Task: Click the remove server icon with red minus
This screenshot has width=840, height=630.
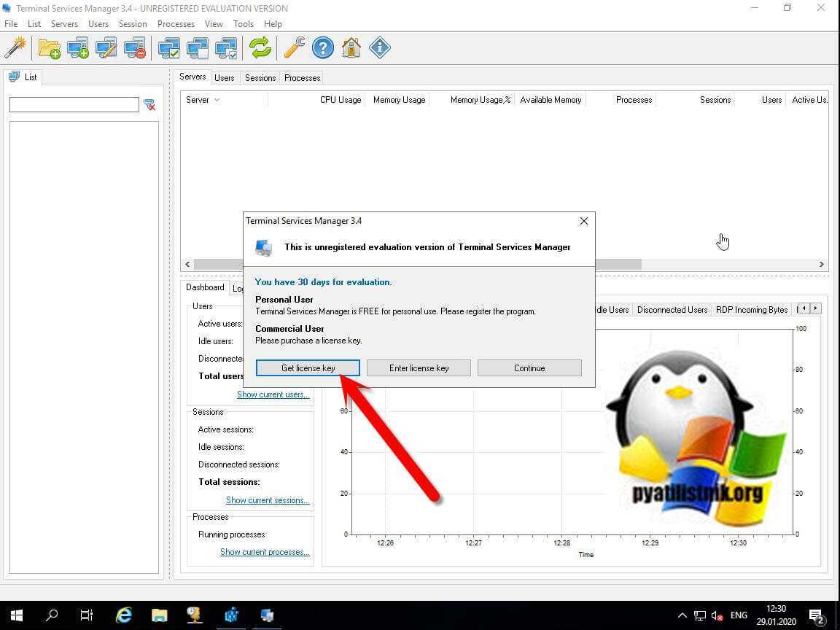Action: pyautogui.click(x=135, y=48)
